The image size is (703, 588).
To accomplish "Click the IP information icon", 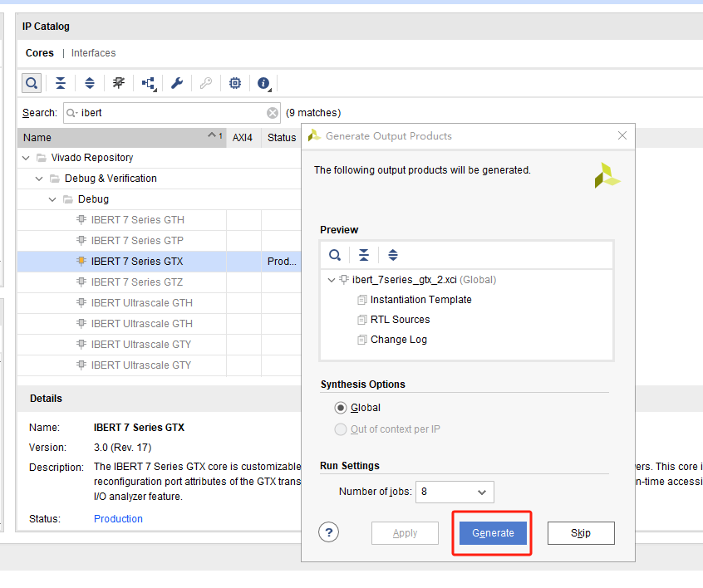I will coord(263,83).
